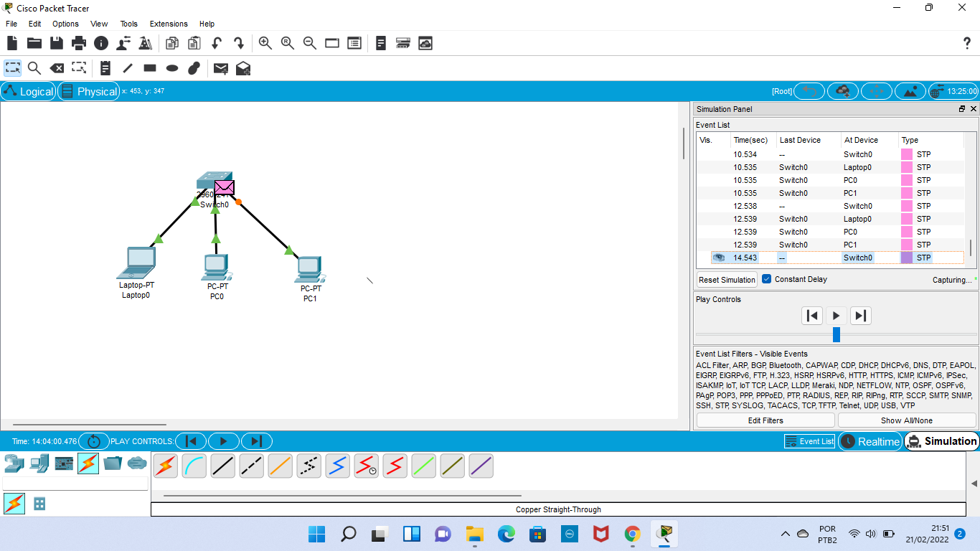Switch to Simulation mode
Image resolution: width=980 pixels, height=551 pixels.
coord(941,441)
